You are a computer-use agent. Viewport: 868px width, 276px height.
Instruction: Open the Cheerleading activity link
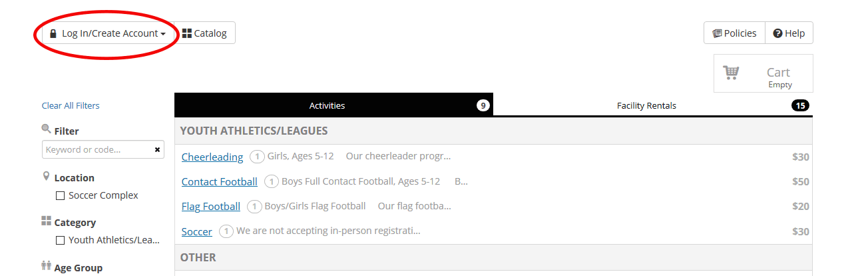[212, 157]
